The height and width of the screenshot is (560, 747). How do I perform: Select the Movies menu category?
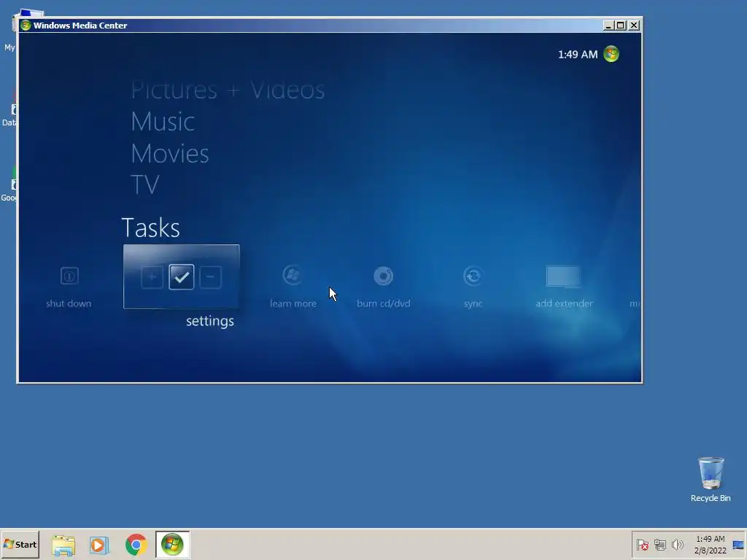[x=170, y=153]
